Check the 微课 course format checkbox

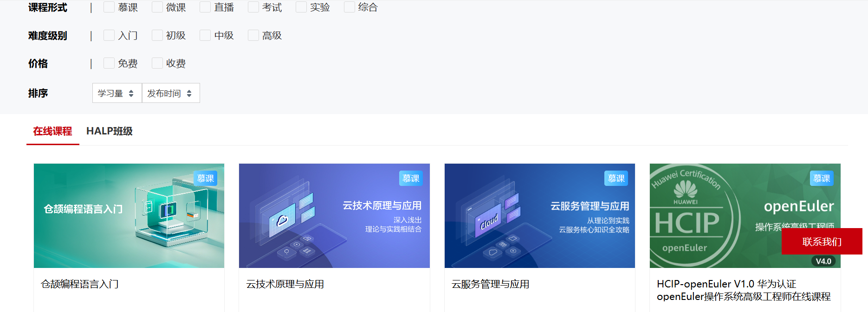pos(157,7)
